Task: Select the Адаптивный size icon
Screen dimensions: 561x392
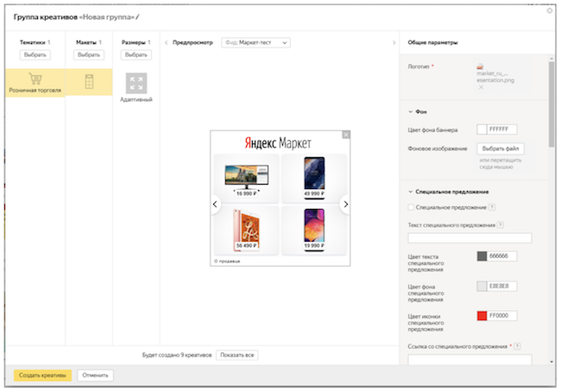Action: (136, 84)
